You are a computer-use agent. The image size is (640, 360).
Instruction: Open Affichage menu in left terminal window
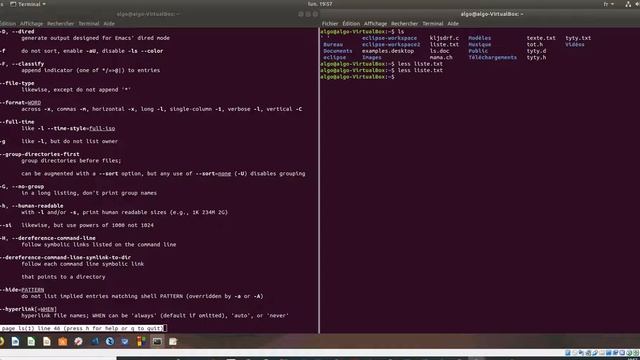coord(31,24)
